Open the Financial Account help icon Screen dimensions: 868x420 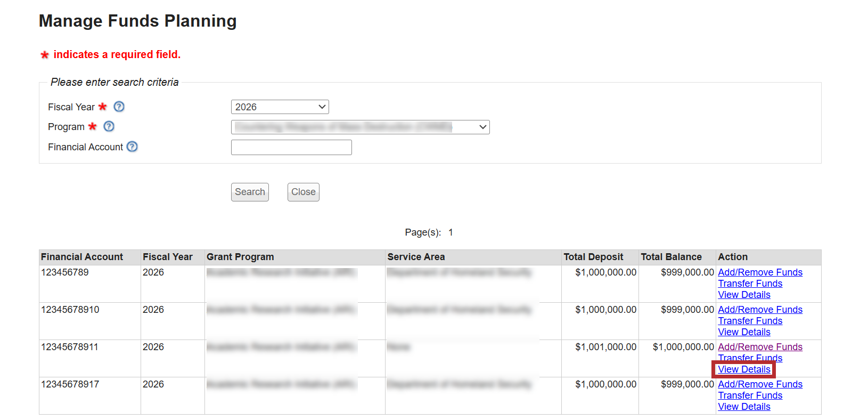132,147
